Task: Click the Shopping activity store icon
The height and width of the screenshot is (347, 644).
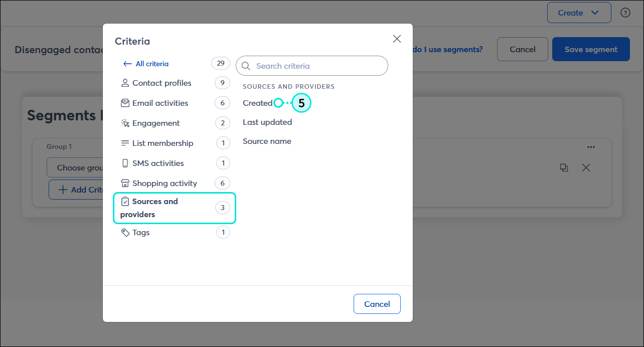Action: tap(125, 183)
